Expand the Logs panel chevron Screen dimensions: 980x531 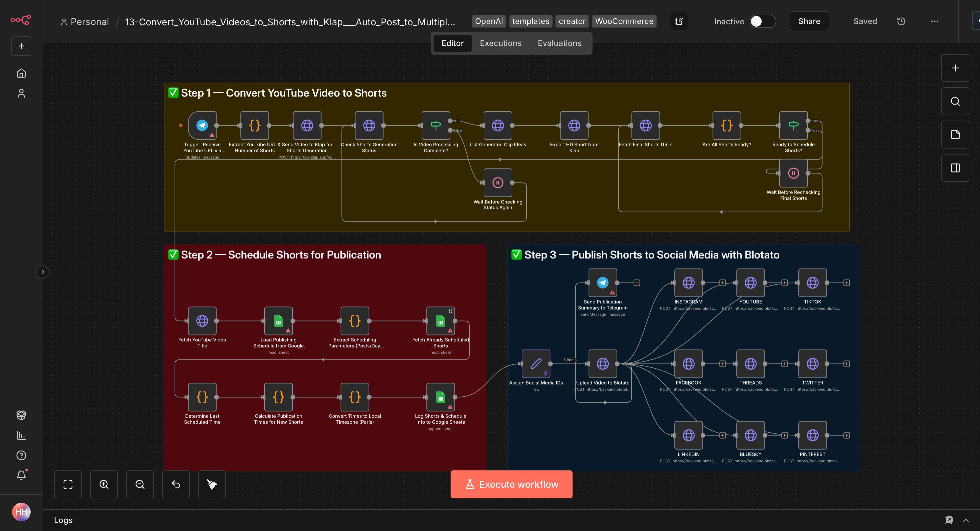point(966,520)
